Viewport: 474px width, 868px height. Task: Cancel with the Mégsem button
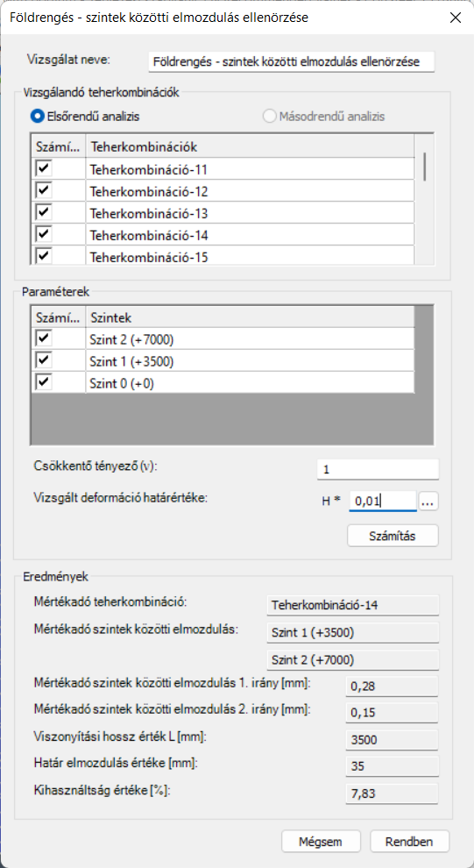pos(321,842)
